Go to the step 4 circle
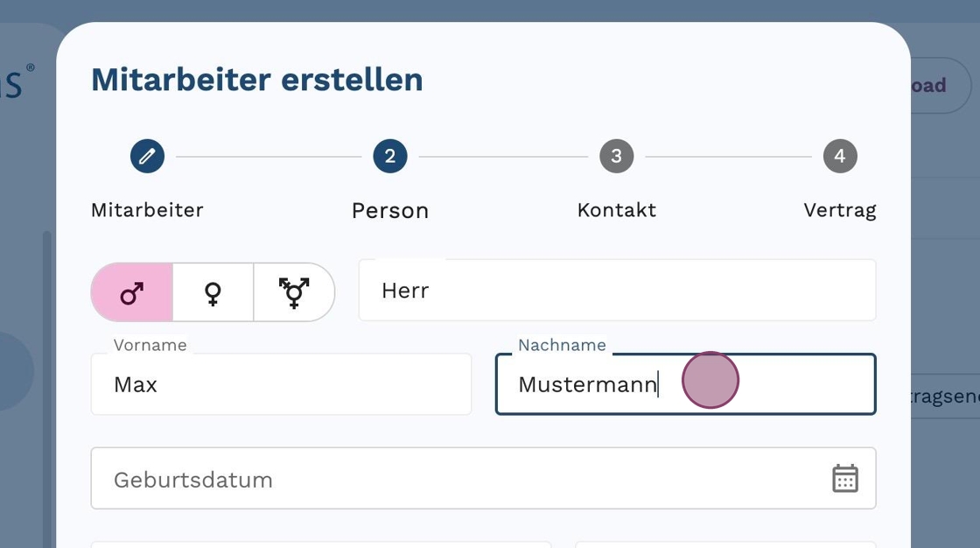This screenshot has width=980, height=548. (x=840, y=157)
